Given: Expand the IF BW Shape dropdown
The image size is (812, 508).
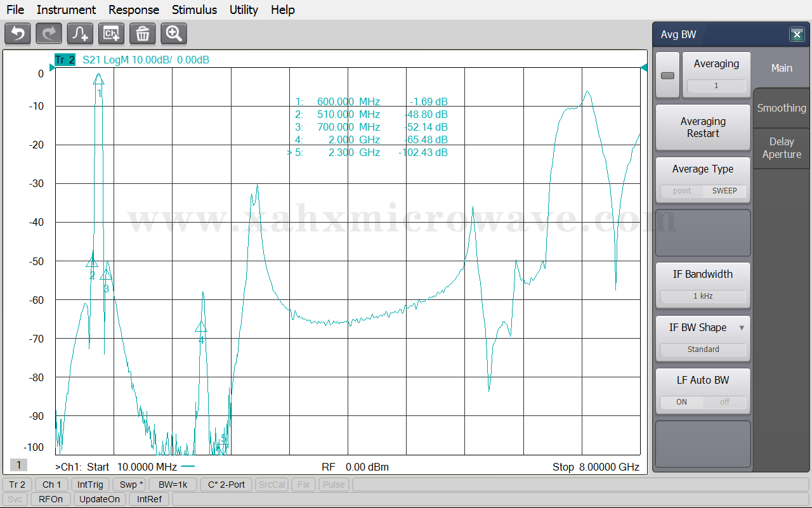Looking at the screenshot, I should point(742,328).
